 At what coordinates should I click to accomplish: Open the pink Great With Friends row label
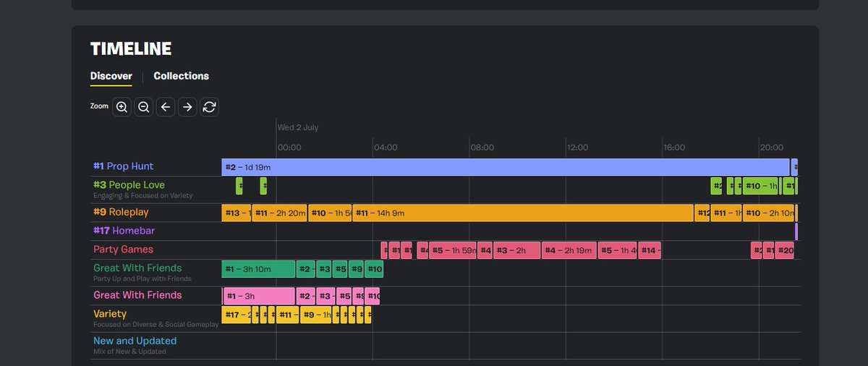(137, 295)
